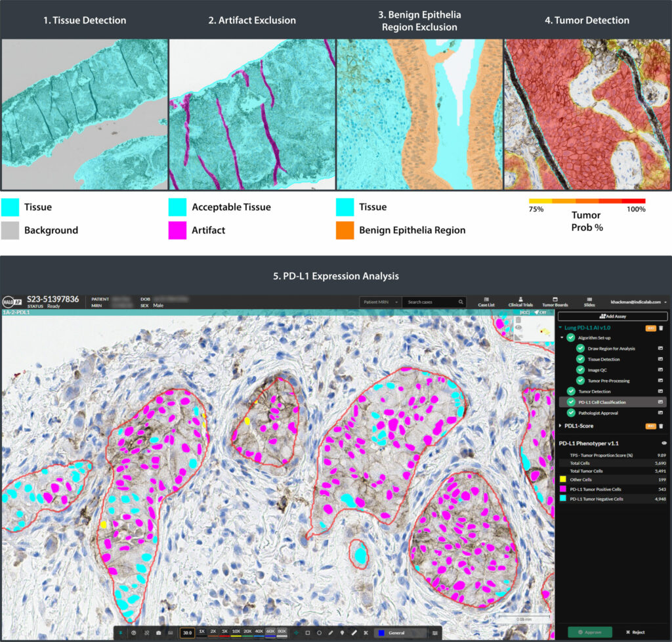Click the blue General annotation color swatch
This screenshot has height=642, width=672.
pyautogui.click(x=380, y=632)
